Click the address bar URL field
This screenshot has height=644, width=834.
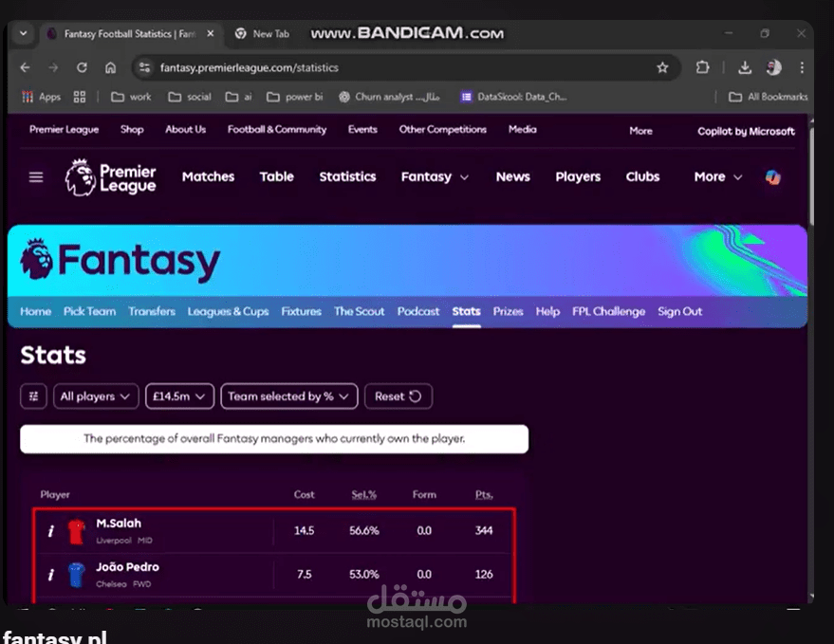404,67
